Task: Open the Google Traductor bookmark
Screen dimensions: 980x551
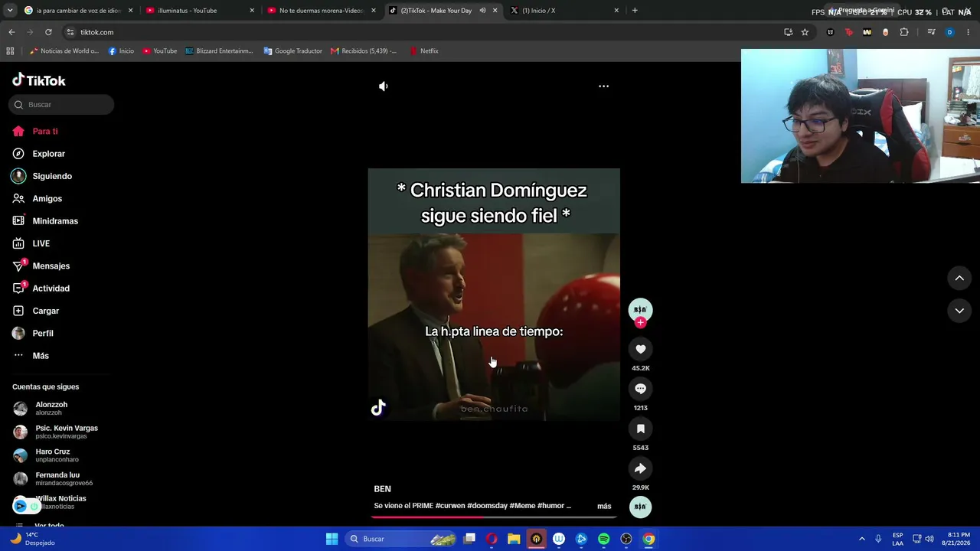Action: 292,51
